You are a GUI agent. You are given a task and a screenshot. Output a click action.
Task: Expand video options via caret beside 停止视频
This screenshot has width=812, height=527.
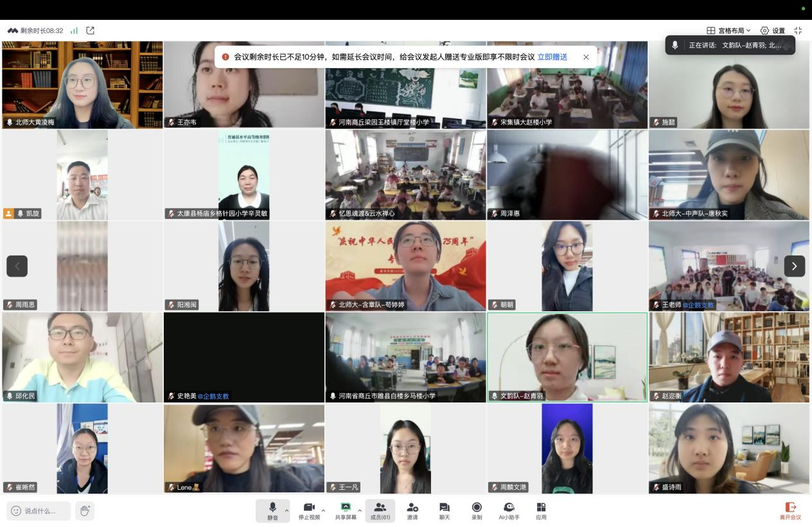pos(322,511)
